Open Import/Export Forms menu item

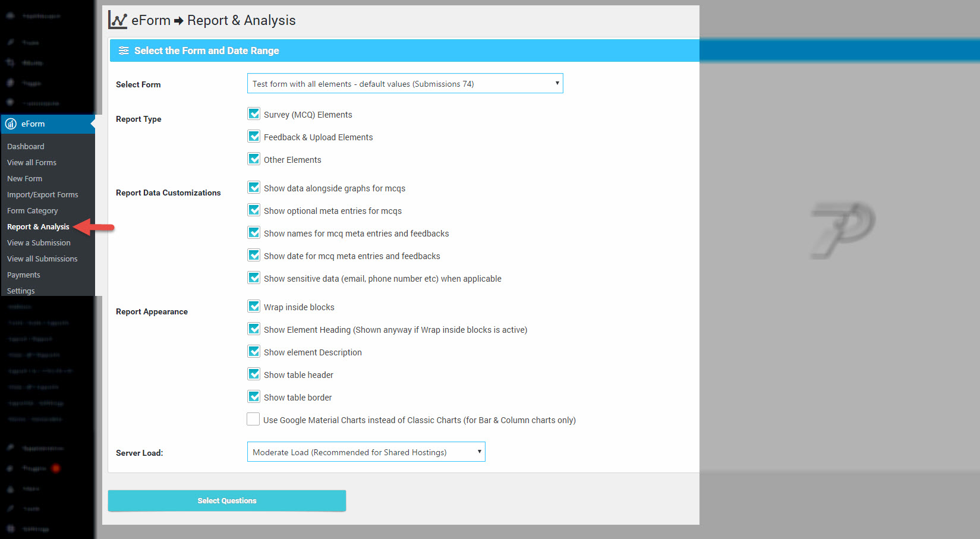point(42,195)
